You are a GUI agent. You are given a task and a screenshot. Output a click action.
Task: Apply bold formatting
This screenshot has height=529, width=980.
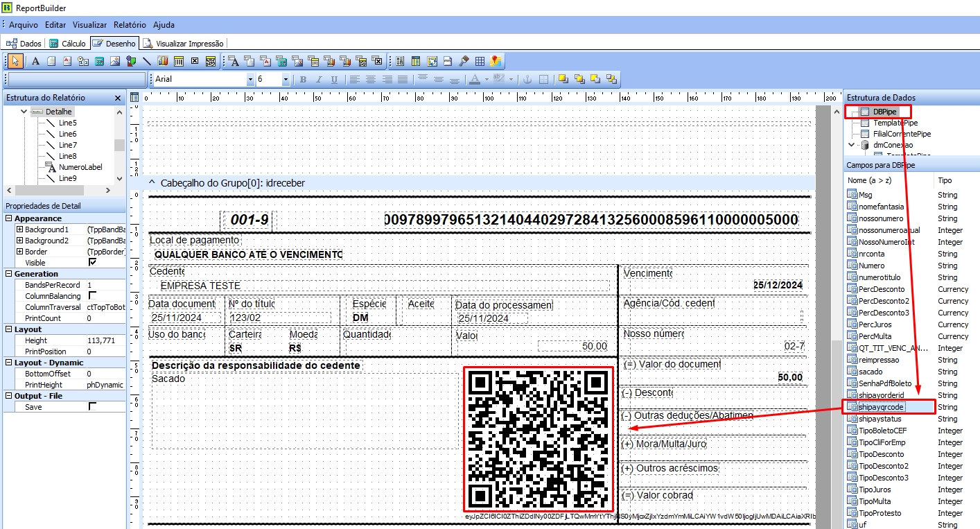pos(303,79)
